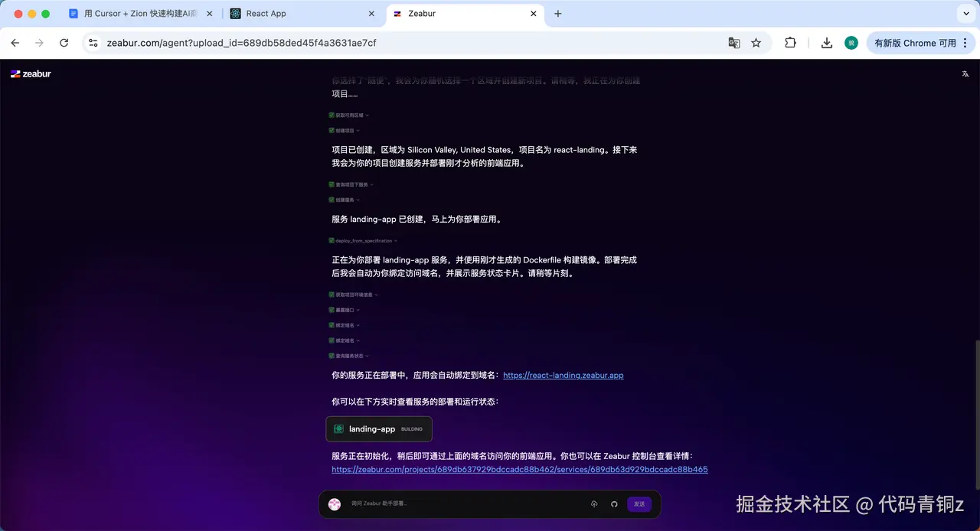Reload the Zeabur agent page
Image resolution: width=980 pixels, height=531 pixels.
pos(64,43)
